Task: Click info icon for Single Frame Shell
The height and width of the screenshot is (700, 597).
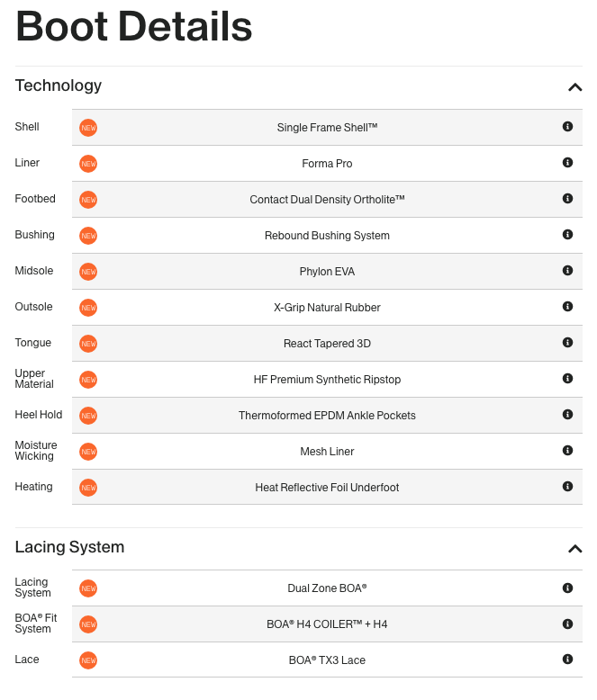Action: (x=567, y=127)
